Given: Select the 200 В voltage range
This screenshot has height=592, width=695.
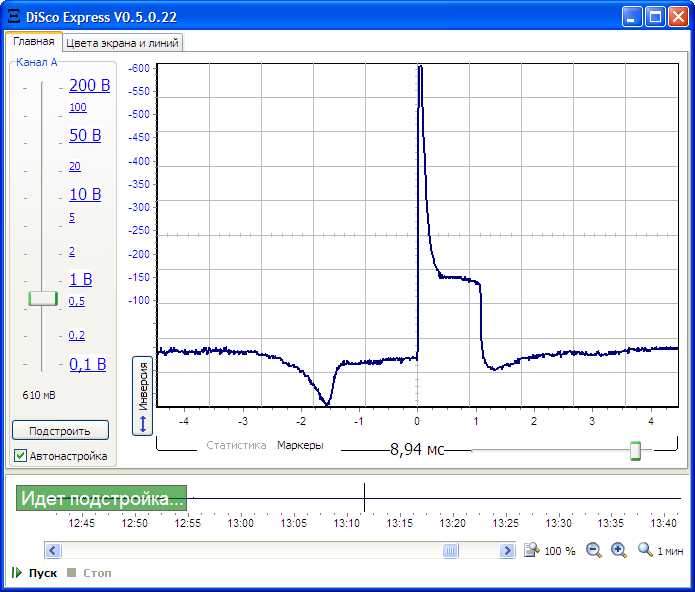Looking at the screenshot, I should tap(89, 86).
